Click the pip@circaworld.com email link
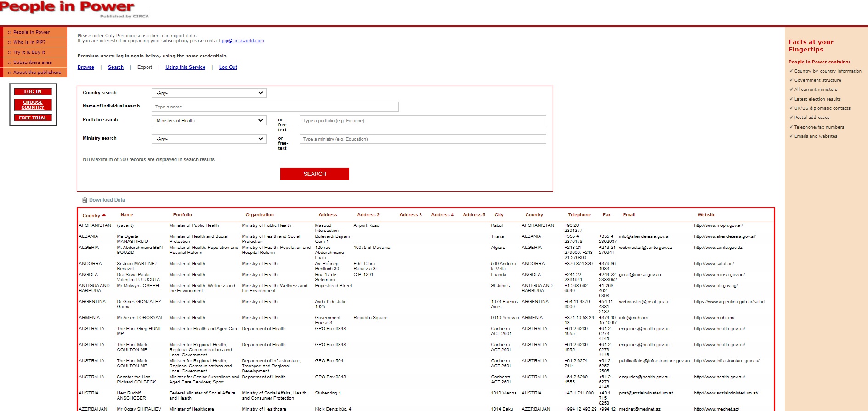 [243, 41]
